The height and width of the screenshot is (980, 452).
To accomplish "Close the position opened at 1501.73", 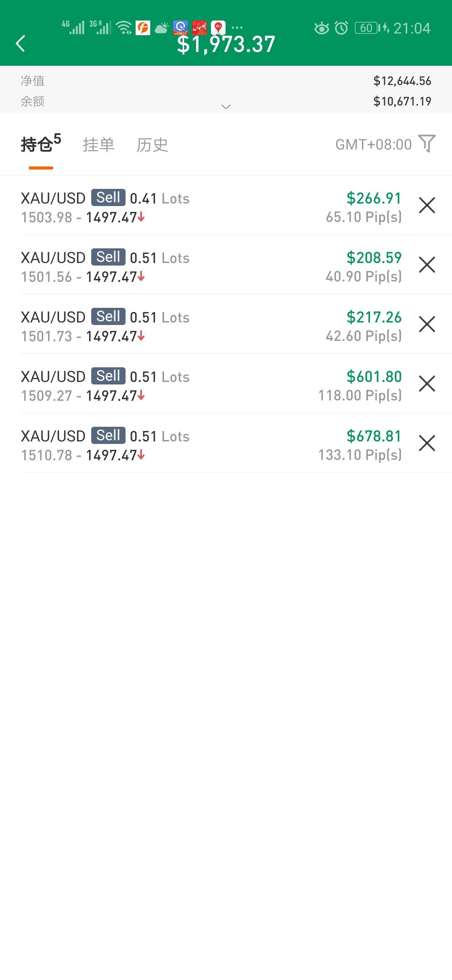I will tap(427, 324).
